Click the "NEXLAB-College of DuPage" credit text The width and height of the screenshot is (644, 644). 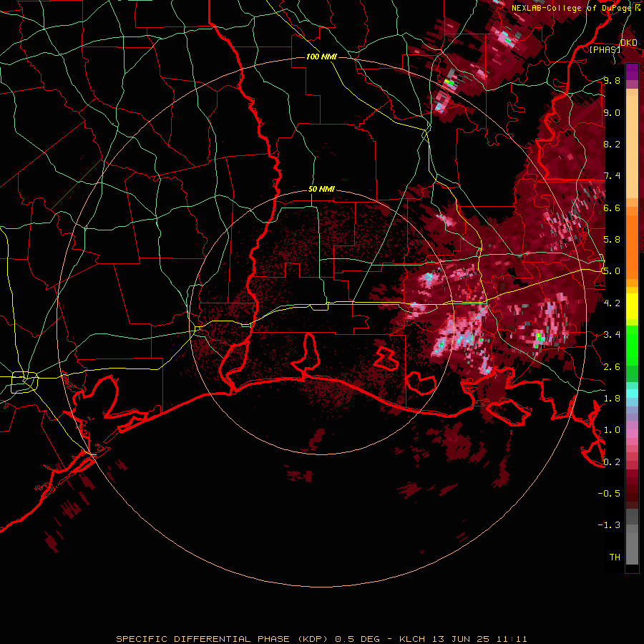(571, 8)
